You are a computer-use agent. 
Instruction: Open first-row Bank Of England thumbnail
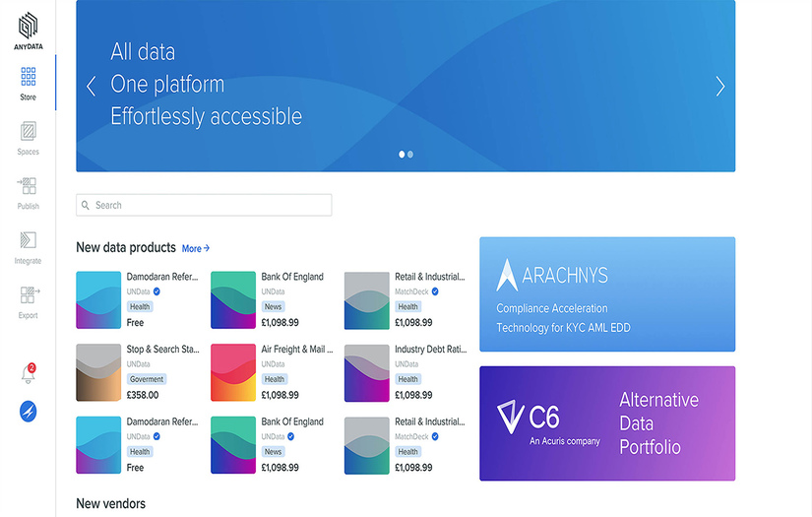tap(233, 300)
